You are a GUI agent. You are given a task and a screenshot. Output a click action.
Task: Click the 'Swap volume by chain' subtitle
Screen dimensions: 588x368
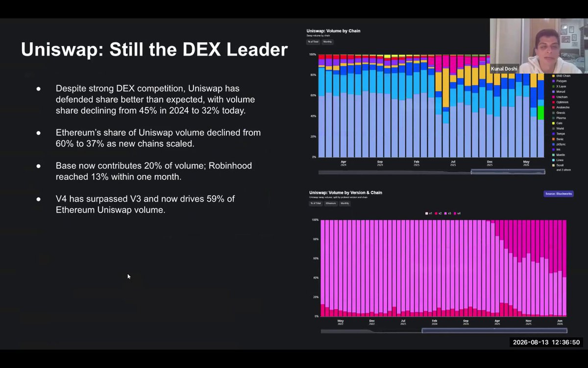[318, 35]
